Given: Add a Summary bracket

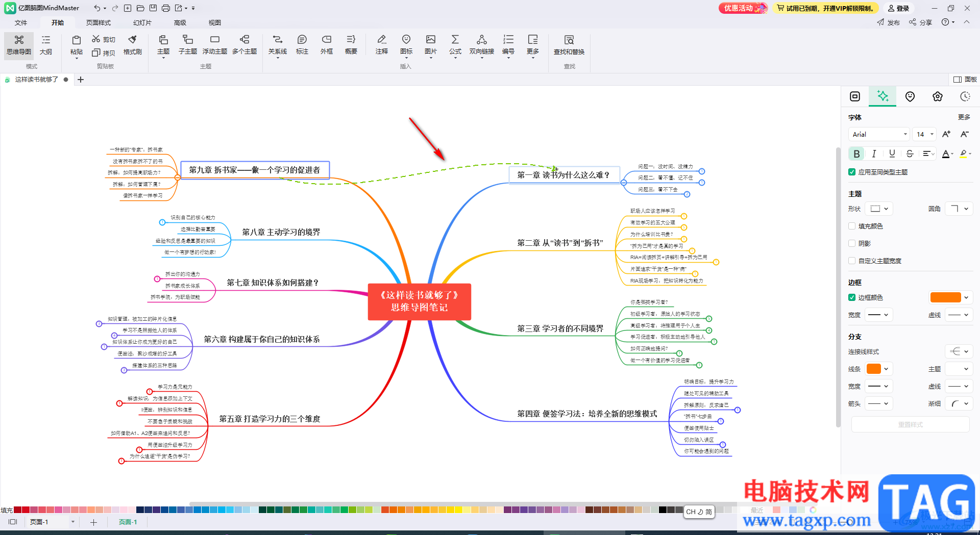Looking at the screenshot, I should point(351,45).
